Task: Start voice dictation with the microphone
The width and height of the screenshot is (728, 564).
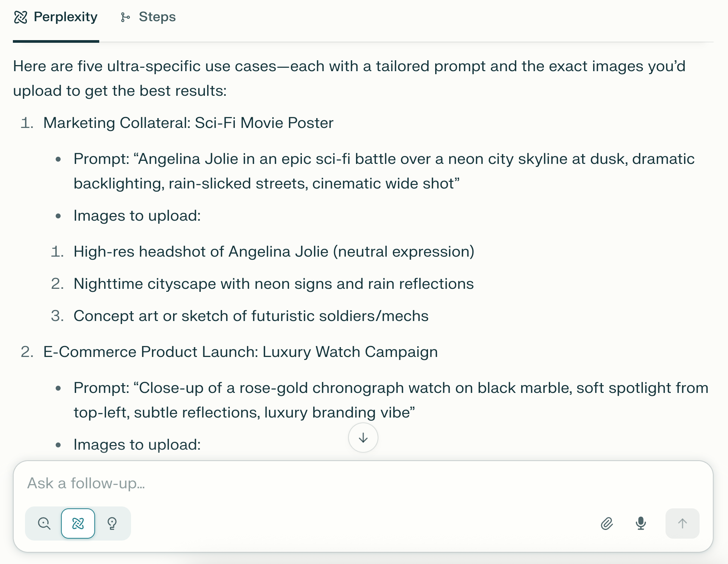Action: pyautogui.click(x=641, y=523)
